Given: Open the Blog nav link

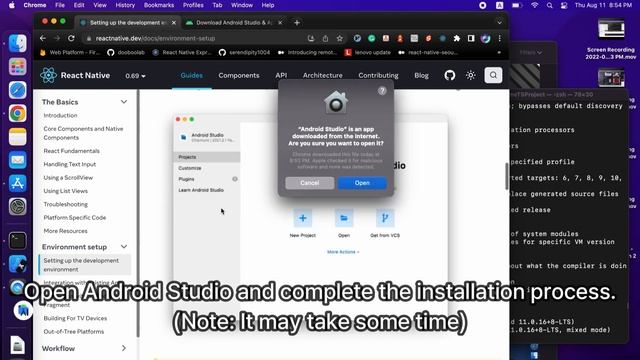Looking at the screenshot, I should tap(421, 76).
